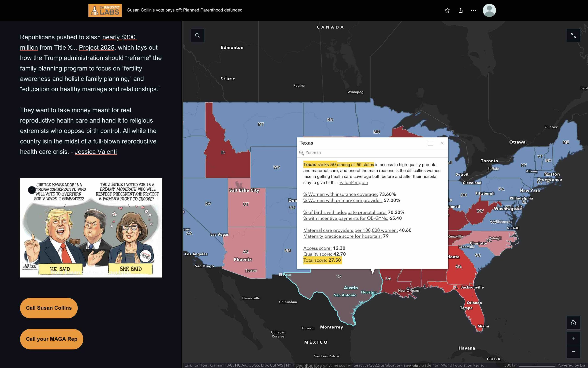Select Ohio (OH) on the map
The image size is (588, 368).
pyautogui.click(x=464, y=195)
